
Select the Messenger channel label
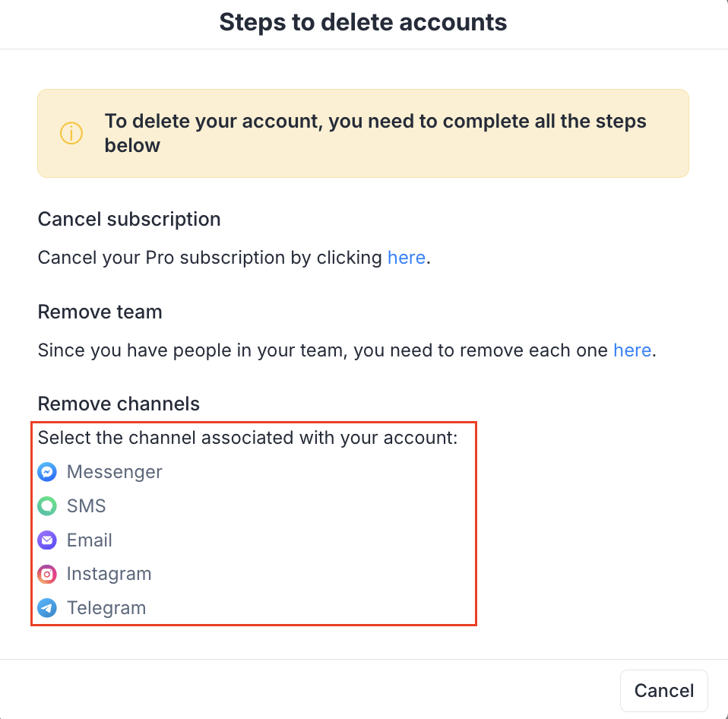tap(114, 472)
